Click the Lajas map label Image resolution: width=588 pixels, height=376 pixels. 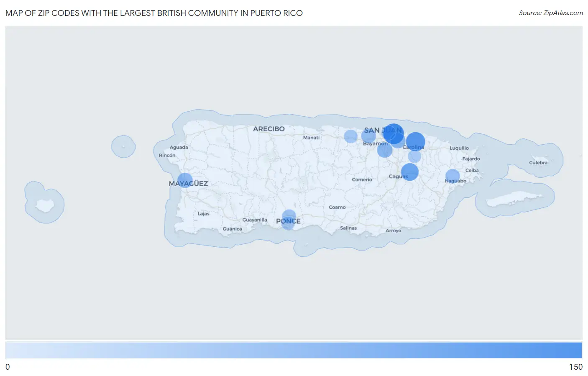204,214
